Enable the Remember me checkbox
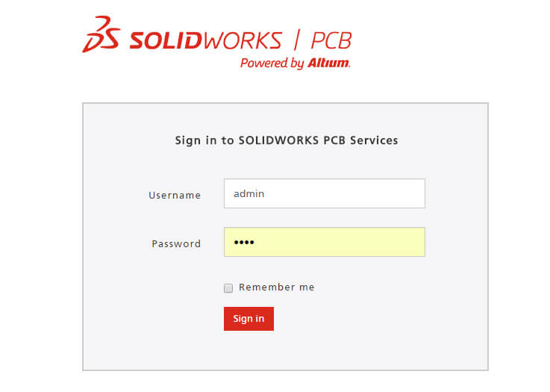Screen dimensions: 550x392 228,288
